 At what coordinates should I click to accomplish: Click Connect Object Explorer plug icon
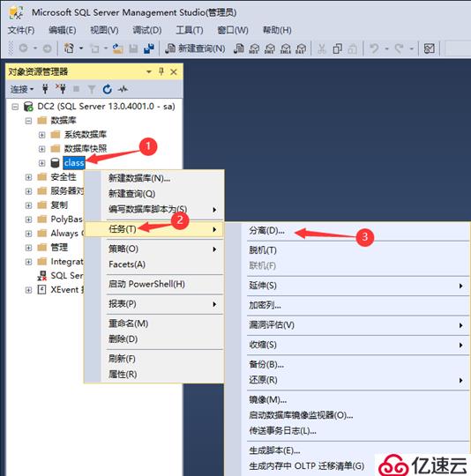coord(45,89)
